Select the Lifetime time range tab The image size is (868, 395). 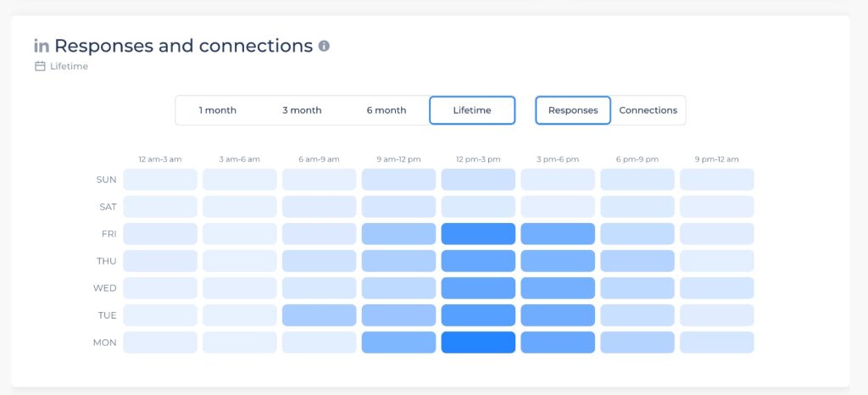(x=472, y=110)
